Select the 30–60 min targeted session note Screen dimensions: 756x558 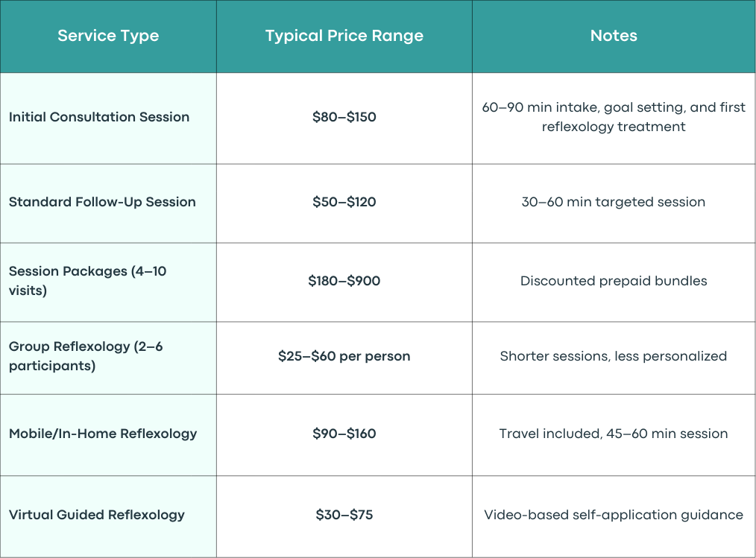pos(614,203)
